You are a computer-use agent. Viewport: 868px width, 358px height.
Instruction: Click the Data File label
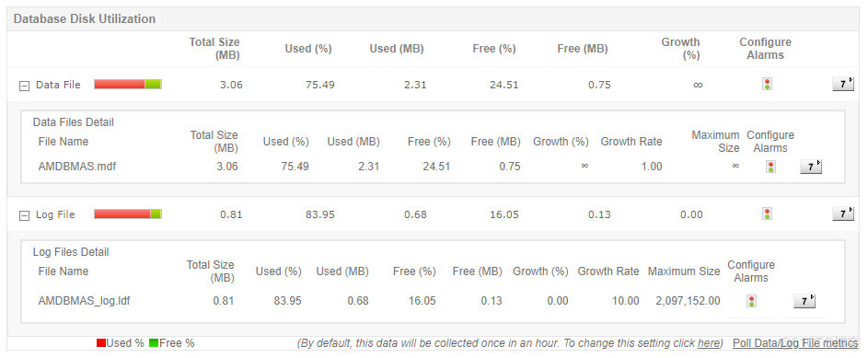58,85
